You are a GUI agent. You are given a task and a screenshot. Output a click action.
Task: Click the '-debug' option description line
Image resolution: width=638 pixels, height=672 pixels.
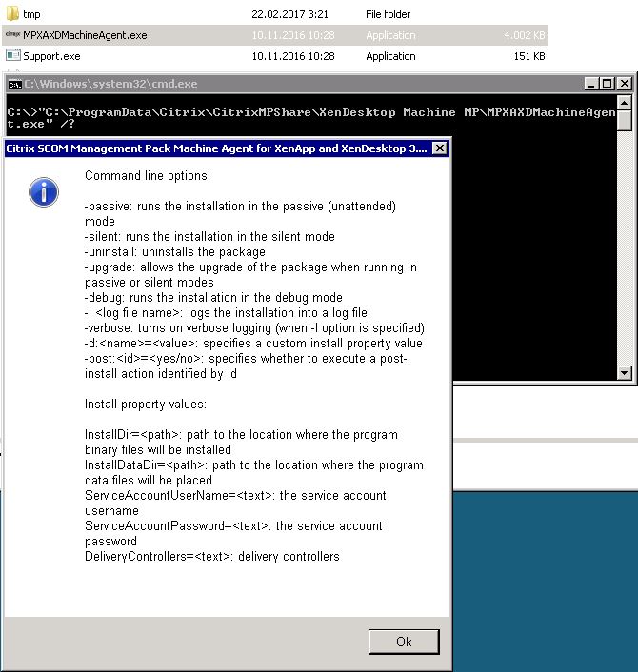tap(213, 297)
